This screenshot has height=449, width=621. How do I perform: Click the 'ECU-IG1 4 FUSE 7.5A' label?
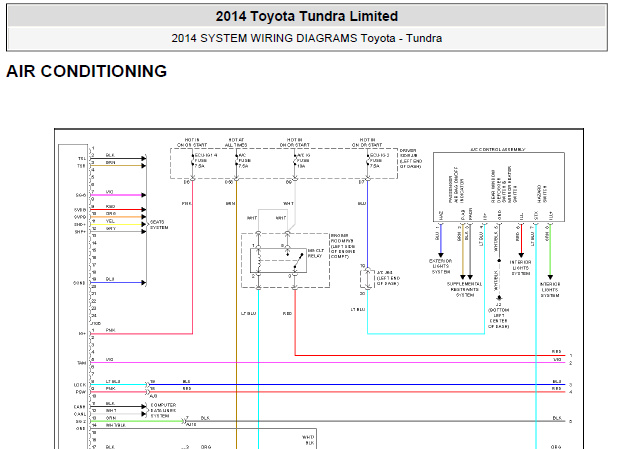[x=205, y=160]
